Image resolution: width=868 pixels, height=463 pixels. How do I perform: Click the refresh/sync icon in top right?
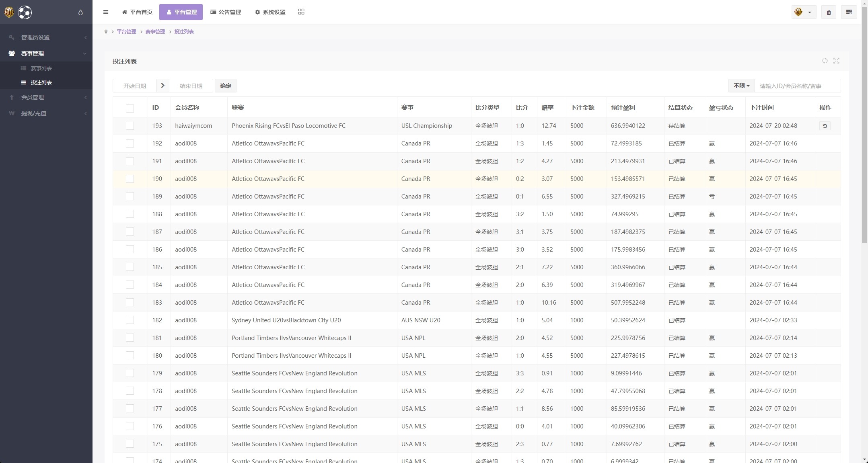coord(825,61)
